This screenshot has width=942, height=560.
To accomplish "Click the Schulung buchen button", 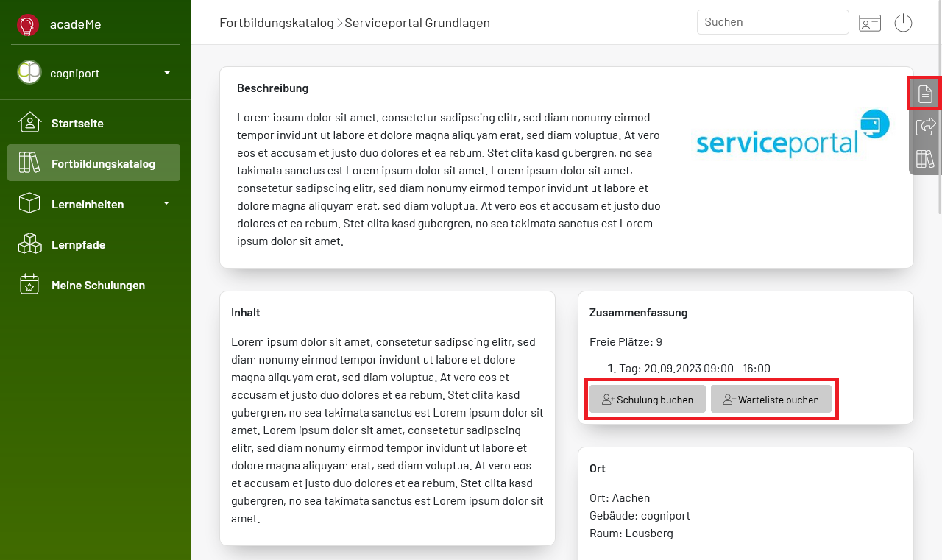I will [x=648, y=399].
